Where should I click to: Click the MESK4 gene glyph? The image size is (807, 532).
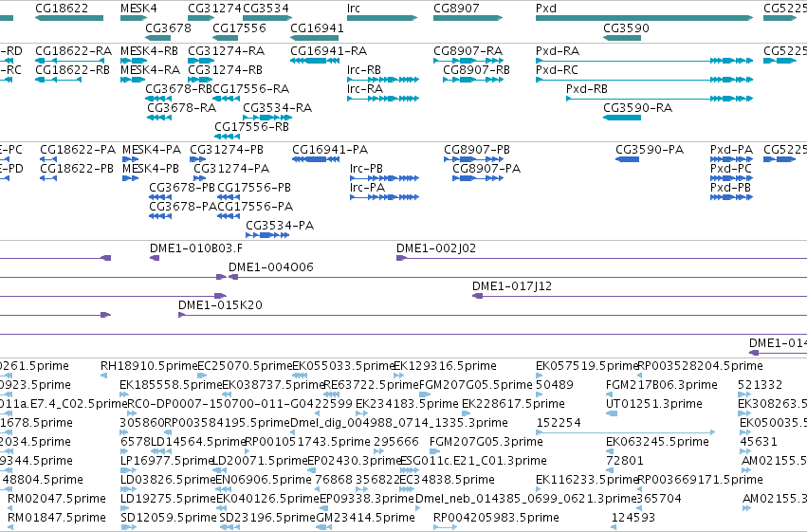(134, 18)
